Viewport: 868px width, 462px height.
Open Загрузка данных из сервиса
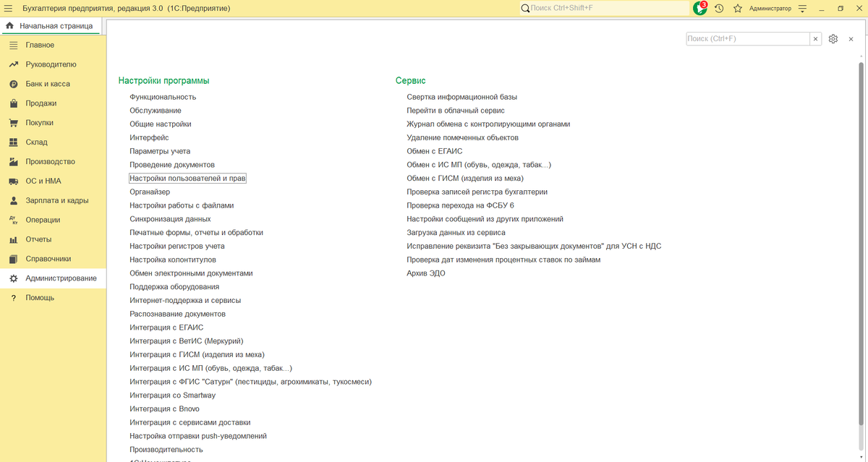(x=456, y=233)
